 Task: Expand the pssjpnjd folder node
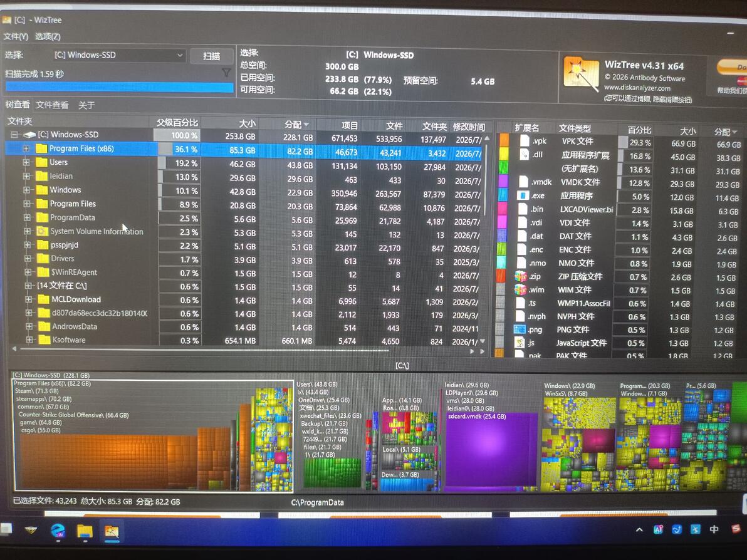coord(28,245)
